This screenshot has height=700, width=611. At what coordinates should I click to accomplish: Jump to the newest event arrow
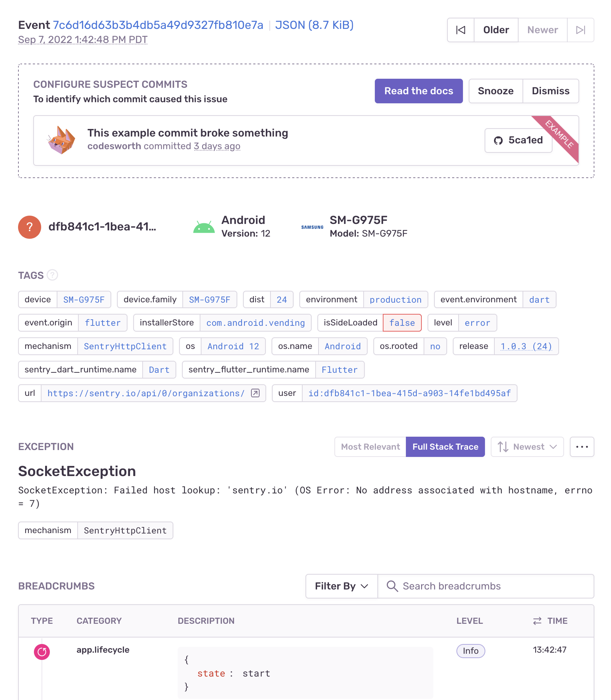coord(581,30)
